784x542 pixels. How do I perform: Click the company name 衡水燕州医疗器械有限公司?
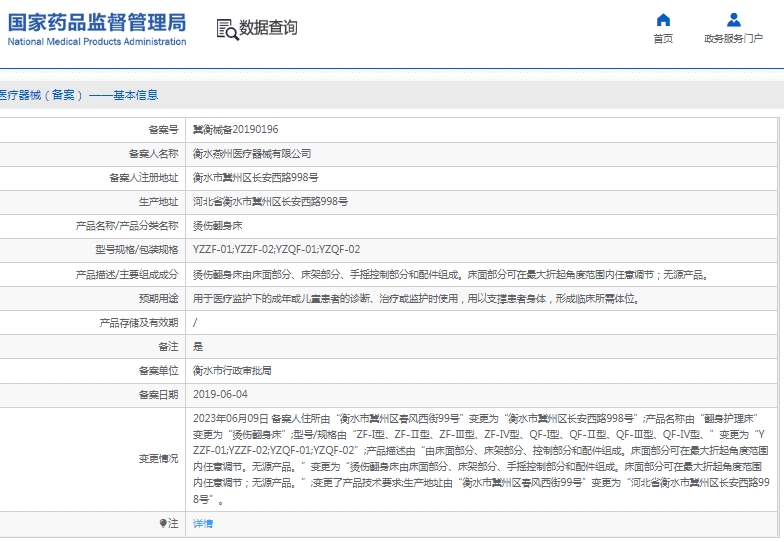coord(252,154)
